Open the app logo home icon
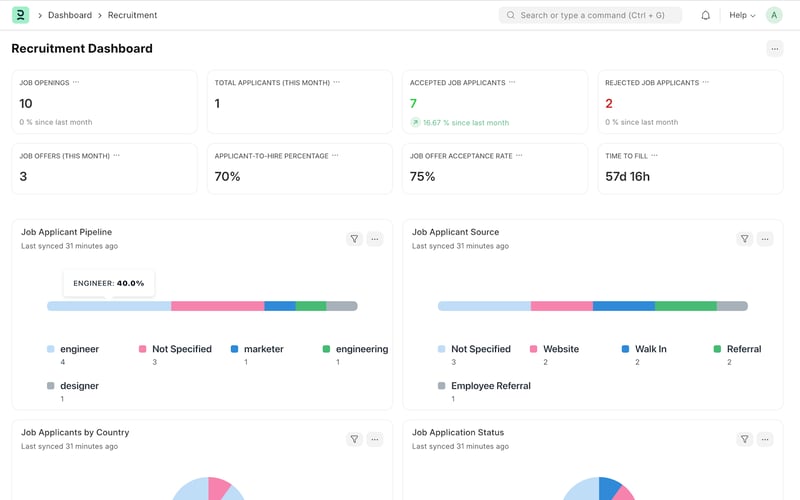The width and height of the screenshot is (800, 500). click(20, 15)
